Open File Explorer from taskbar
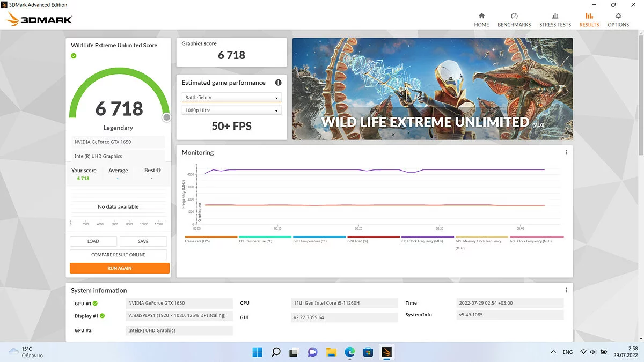The height and width of the screenshot is (362, 644). (x=331, y=352)
